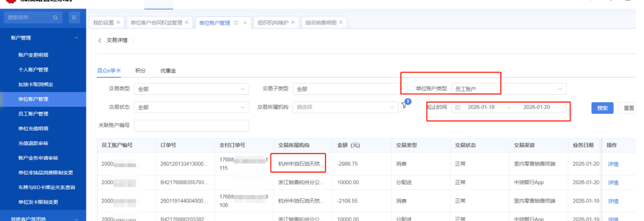The width and height of the screenshot is (644, 221).
Task: Close the 油非销售明细 tab
Action: pos(341,22)
